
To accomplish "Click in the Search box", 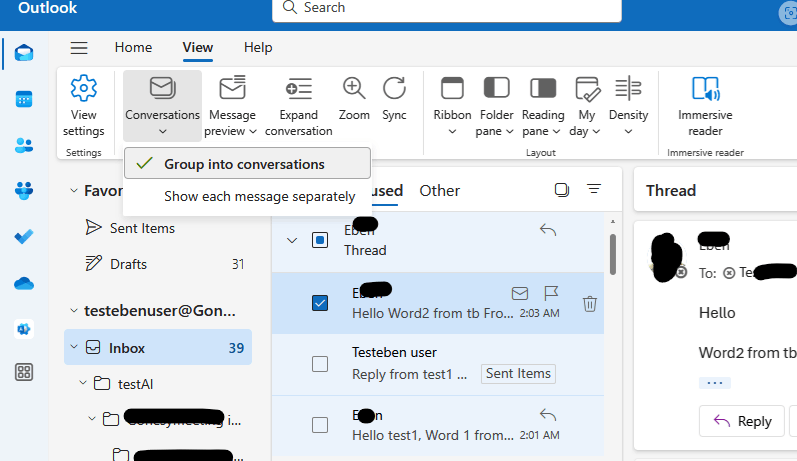I will [x=447, y=8].
